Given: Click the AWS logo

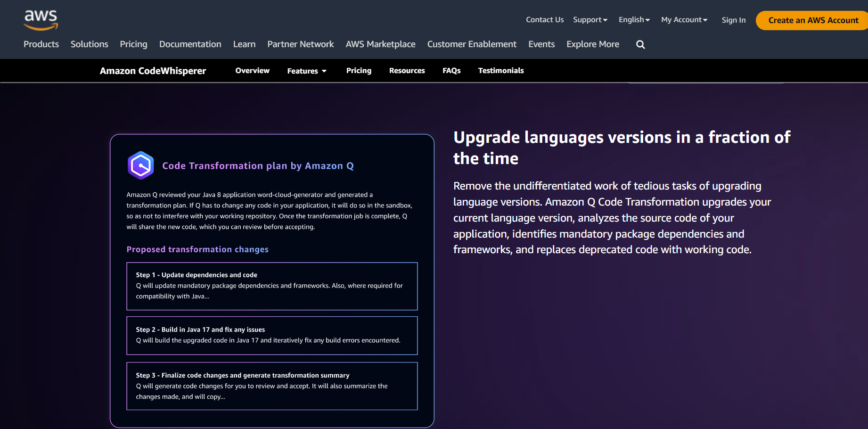Looking at the screenshot, I should tap(41, 20).
